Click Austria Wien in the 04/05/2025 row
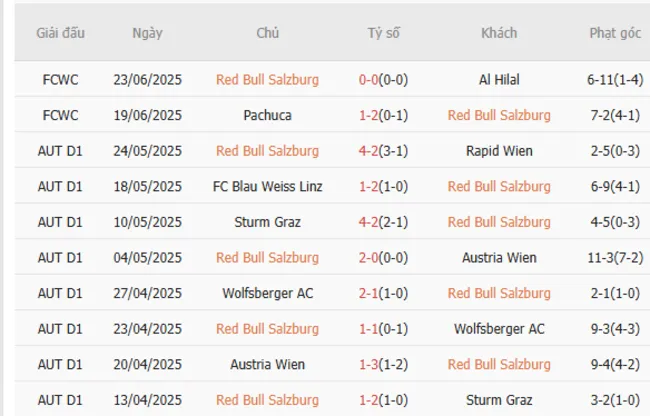 pos(499,257)
